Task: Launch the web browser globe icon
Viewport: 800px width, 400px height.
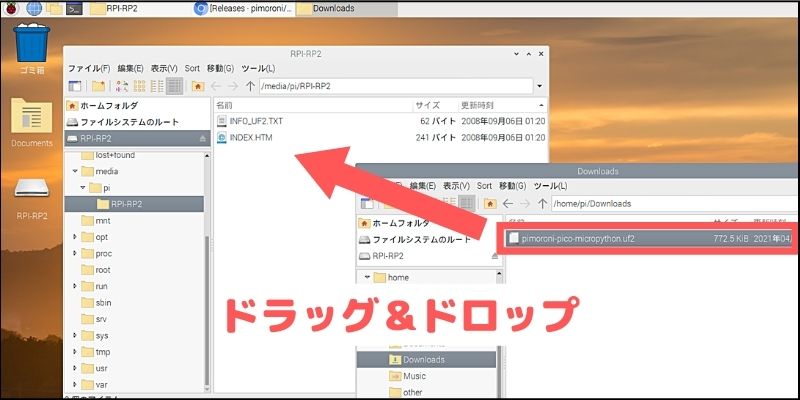Action: pos(34,8)
